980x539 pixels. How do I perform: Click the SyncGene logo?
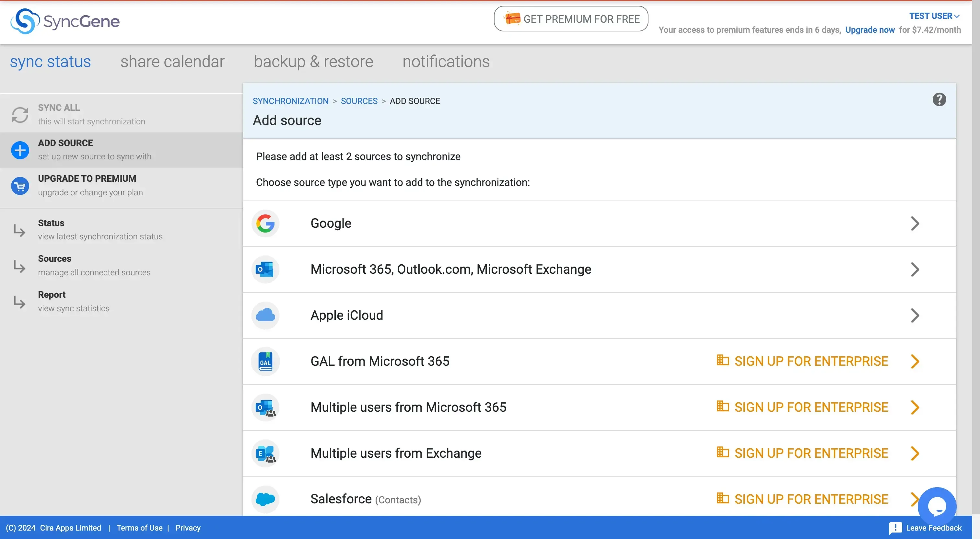pyautogui.click(x=65, y=22)
